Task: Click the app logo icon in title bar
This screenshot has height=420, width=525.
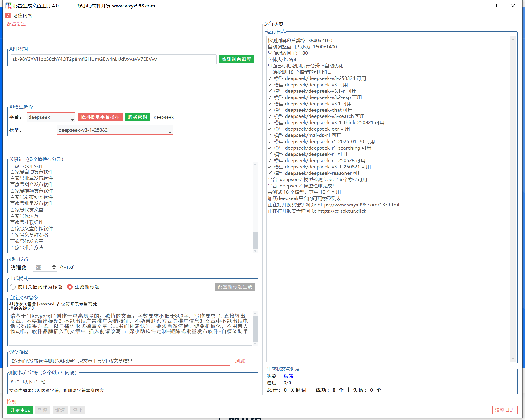Action: (9, 6)
